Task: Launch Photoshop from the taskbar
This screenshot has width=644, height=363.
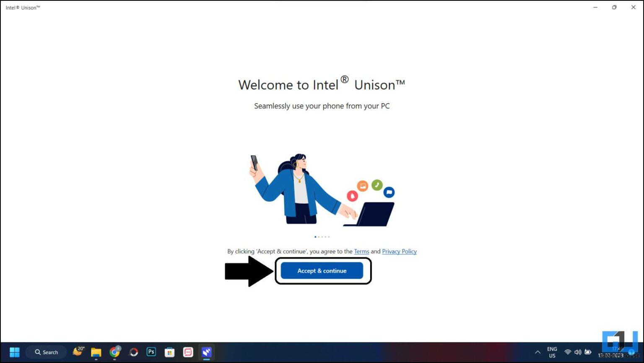Action: click(x=151, y=352)
